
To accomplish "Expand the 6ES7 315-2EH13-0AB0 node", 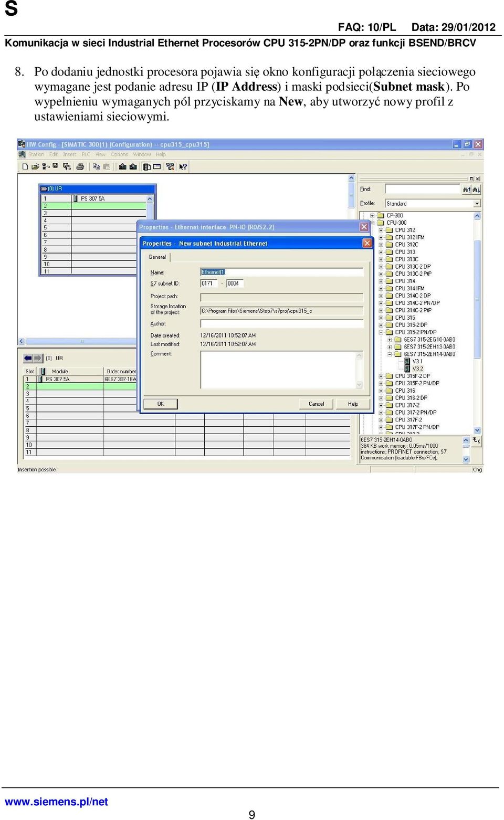I will tap(390, 347).
